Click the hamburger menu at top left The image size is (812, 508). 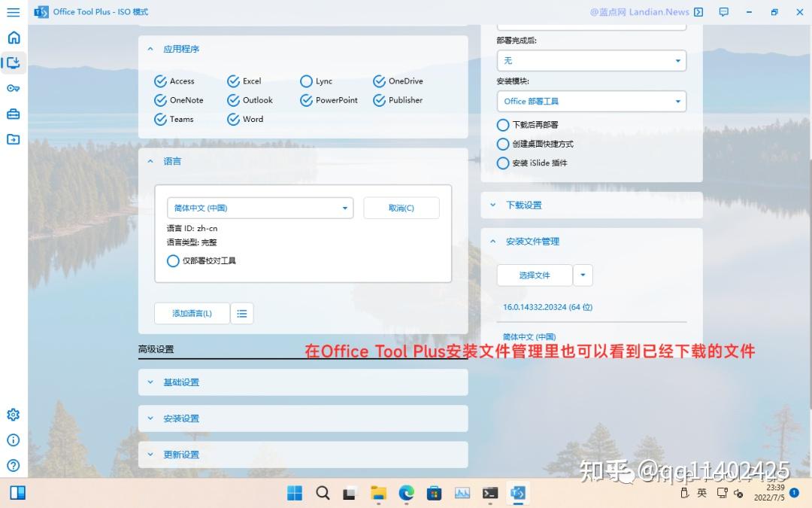[13, 12]
